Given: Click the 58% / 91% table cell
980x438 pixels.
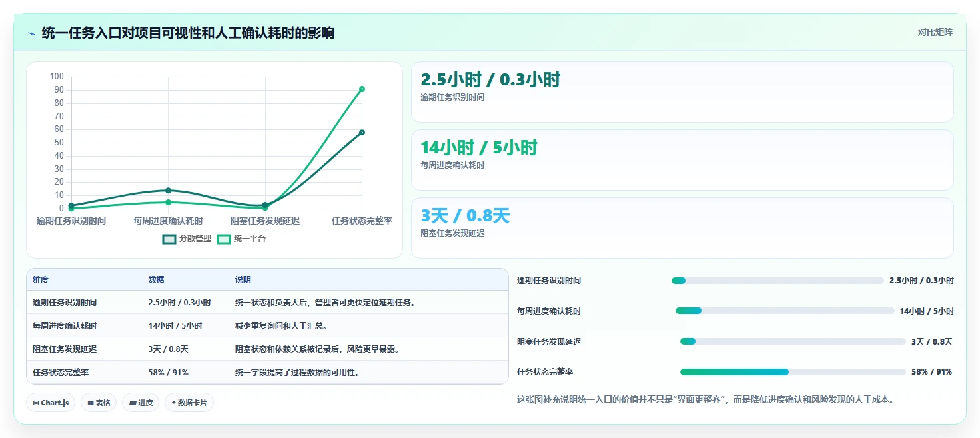Looking at the screenshot, I should coord(168,373).
